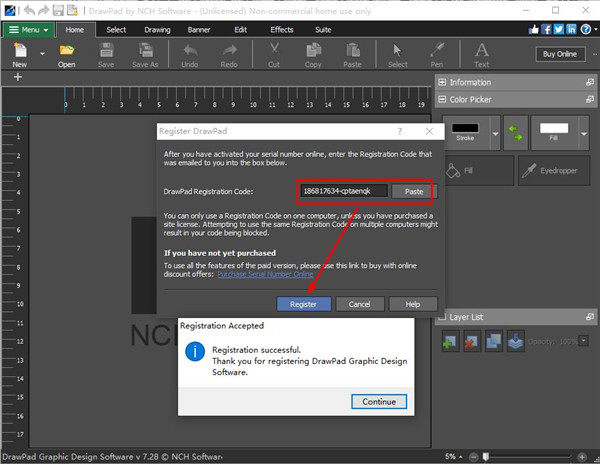The image size is (600, 464).
Task: Click the title bar save icon
Action: pyautogui.click(x=58, y=10)
